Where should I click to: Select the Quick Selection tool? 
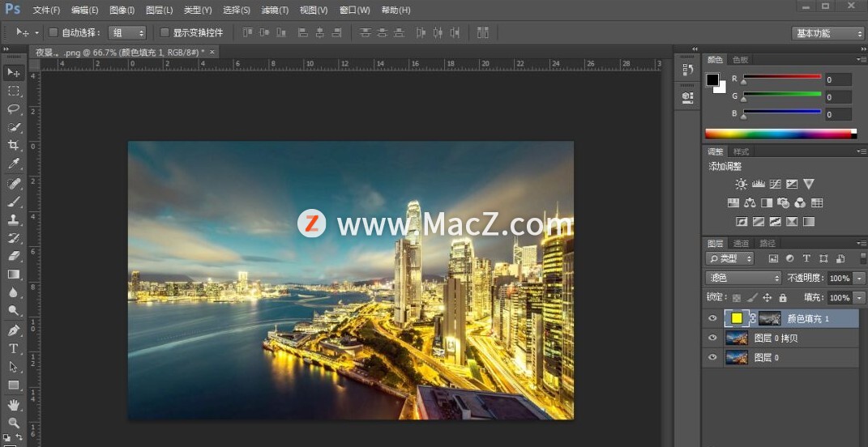(x=14, y=127)
